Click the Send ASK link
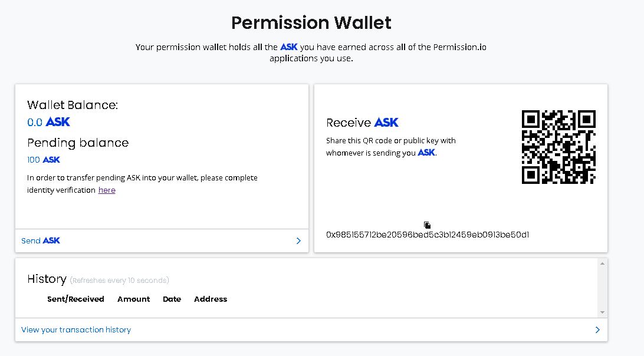Viewport: 644px width, 356px height. click(x=41, y=240)
